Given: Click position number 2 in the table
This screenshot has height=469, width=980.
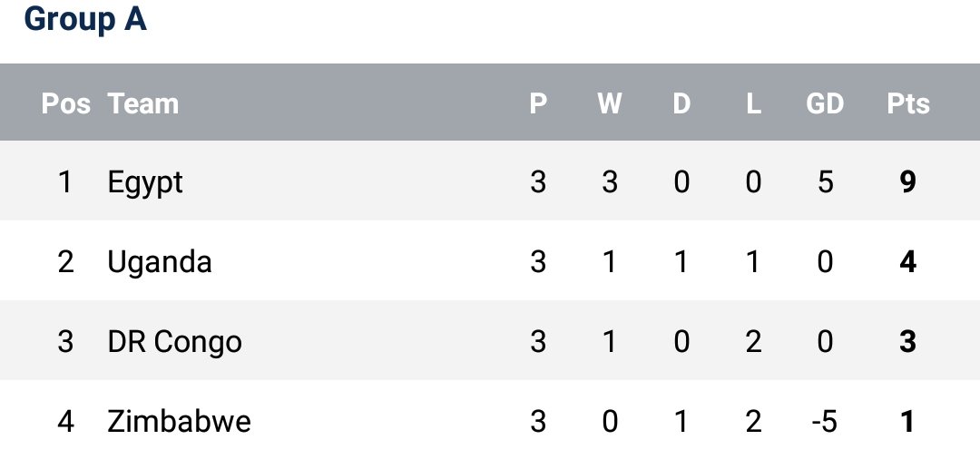Looking at the screenshot, I should tap(65, 262).
